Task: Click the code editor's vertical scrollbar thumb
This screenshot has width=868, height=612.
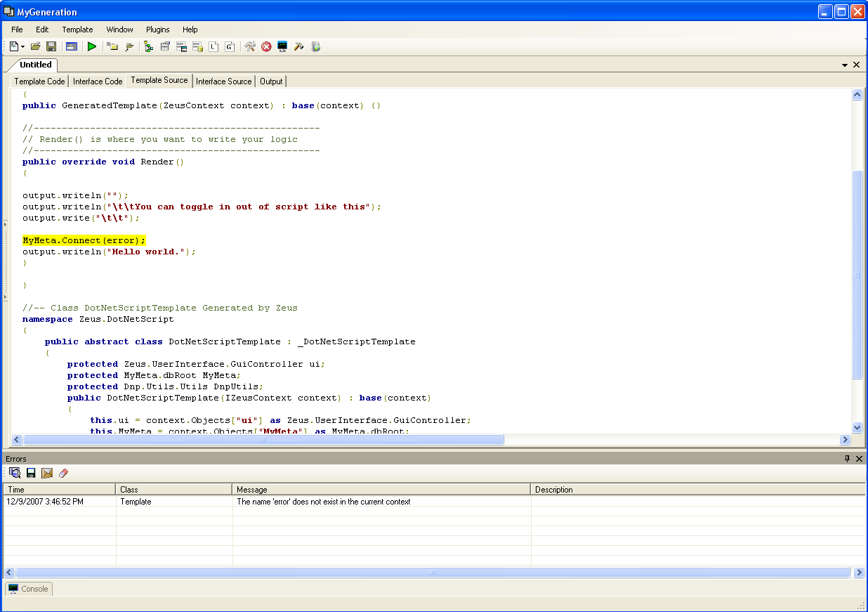Action: click(857, 274)
